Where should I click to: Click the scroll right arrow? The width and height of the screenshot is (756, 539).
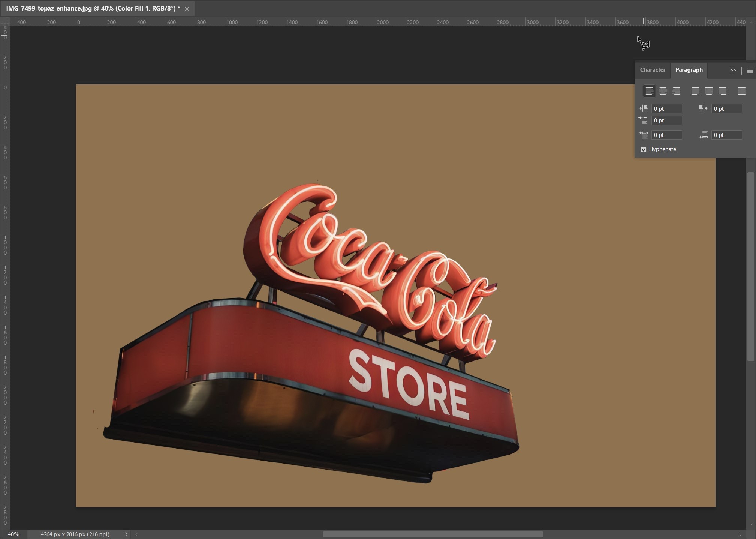coord(740,534)
